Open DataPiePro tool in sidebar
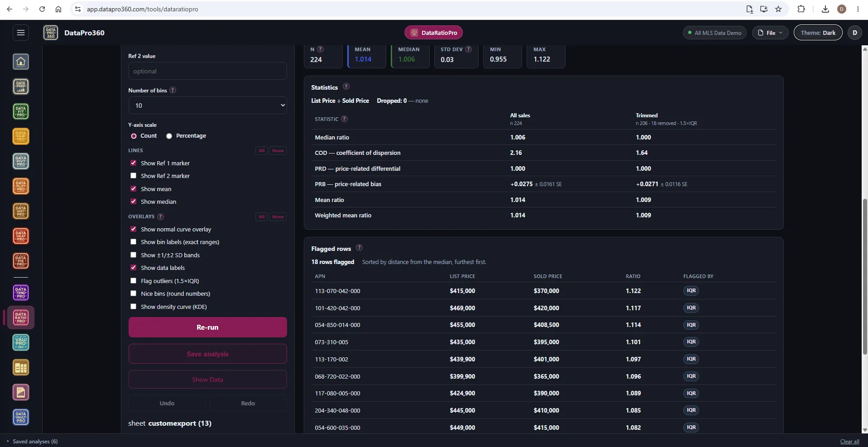Viewport: 868px width, 447px height. pos(21,261)
